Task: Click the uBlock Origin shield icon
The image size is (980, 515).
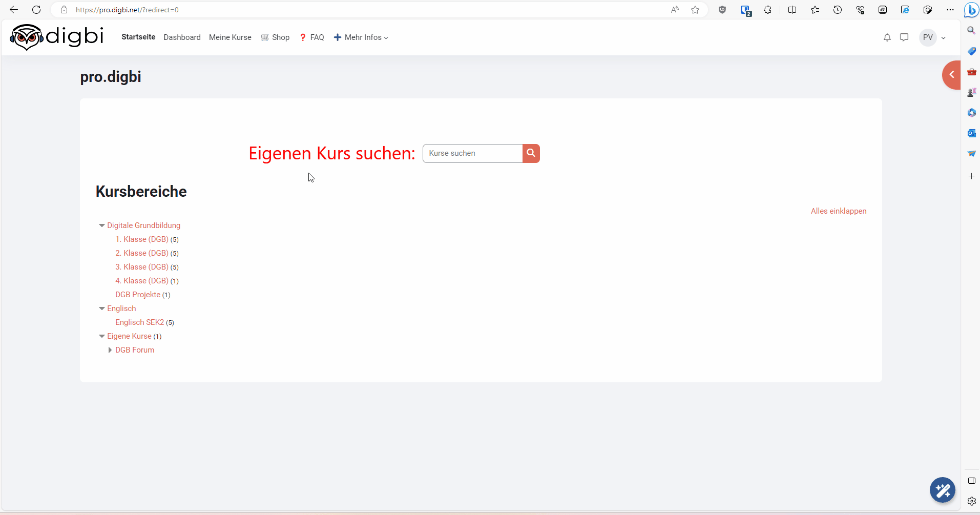Action: [722, 10]
